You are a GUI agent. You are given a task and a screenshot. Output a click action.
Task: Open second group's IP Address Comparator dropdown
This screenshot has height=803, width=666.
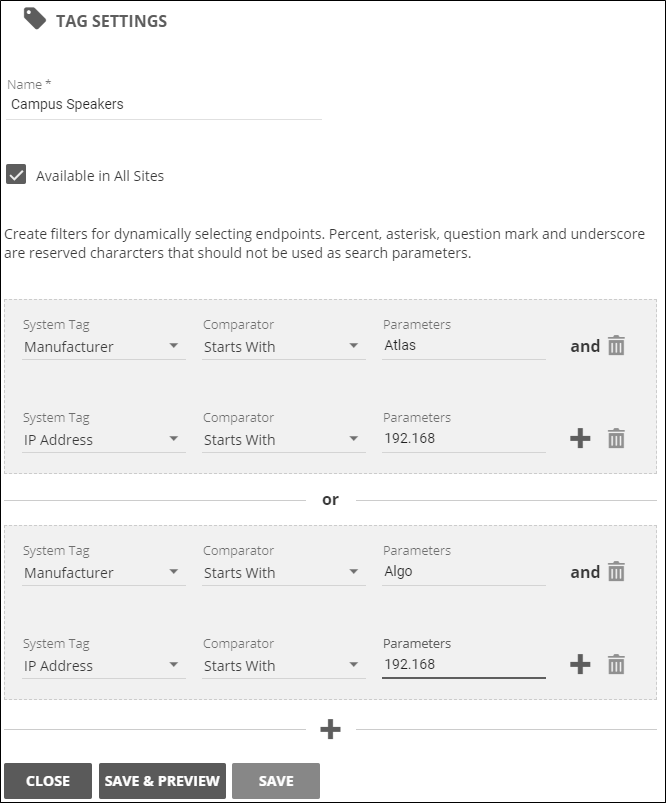283,666
